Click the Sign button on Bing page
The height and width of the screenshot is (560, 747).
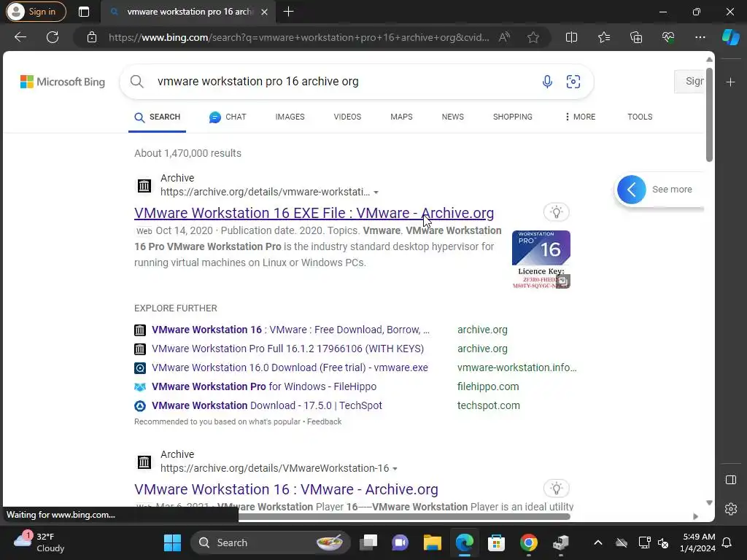coord(690,82)
